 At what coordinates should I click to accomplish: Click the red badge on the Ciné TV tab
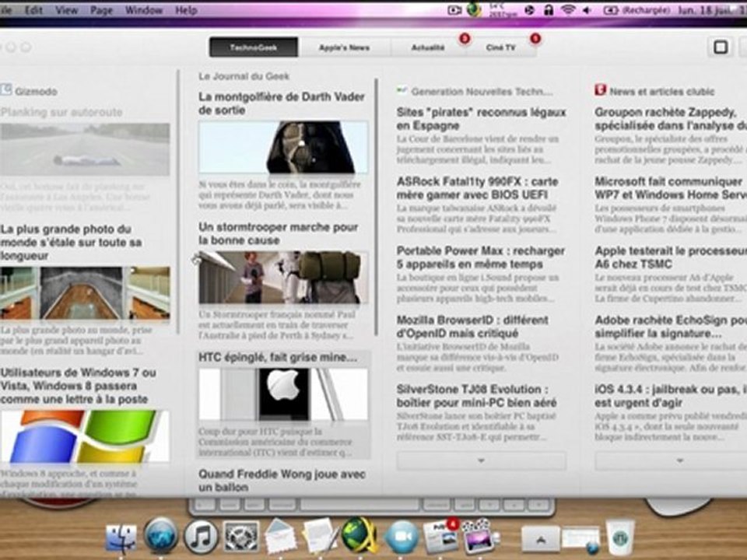pos(535,39)
